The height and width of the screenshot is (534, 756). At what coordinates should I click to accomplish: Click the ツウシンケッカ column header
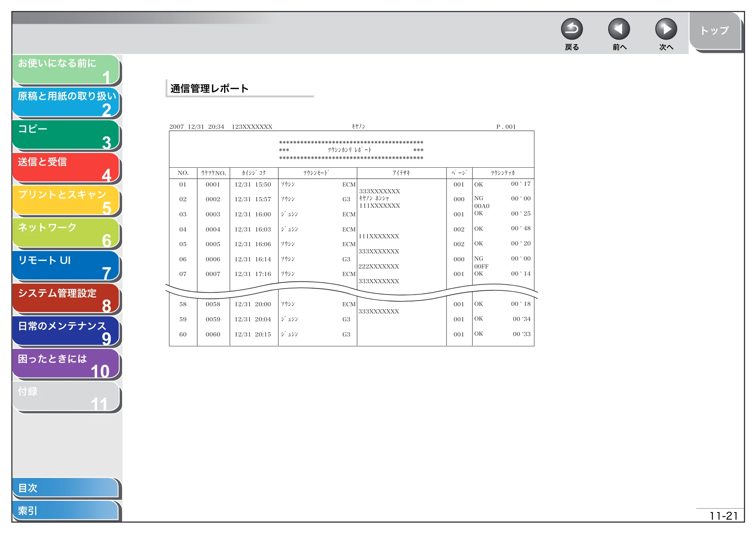click(503, 173)
